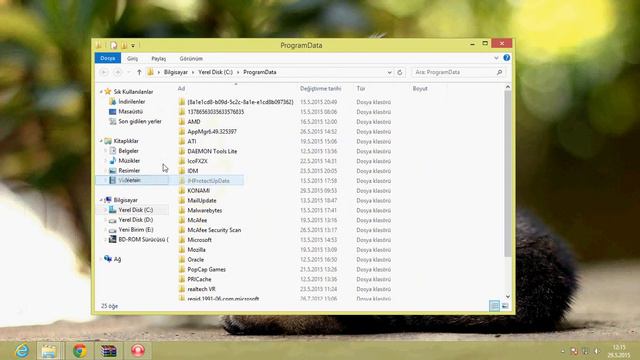Viewport: 640px width, 360px height.
Task: Click Yerel Disk (C:) in address path
Action: (x=216, y=72)
